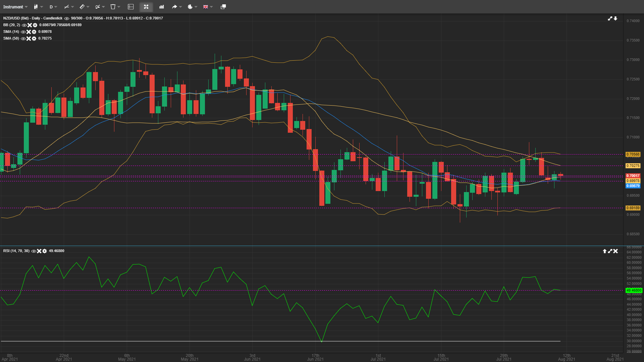Toggle visibility of SMA (14) indicator
Viewport: 644px width, 362px height.
click(x=23, y=32)
